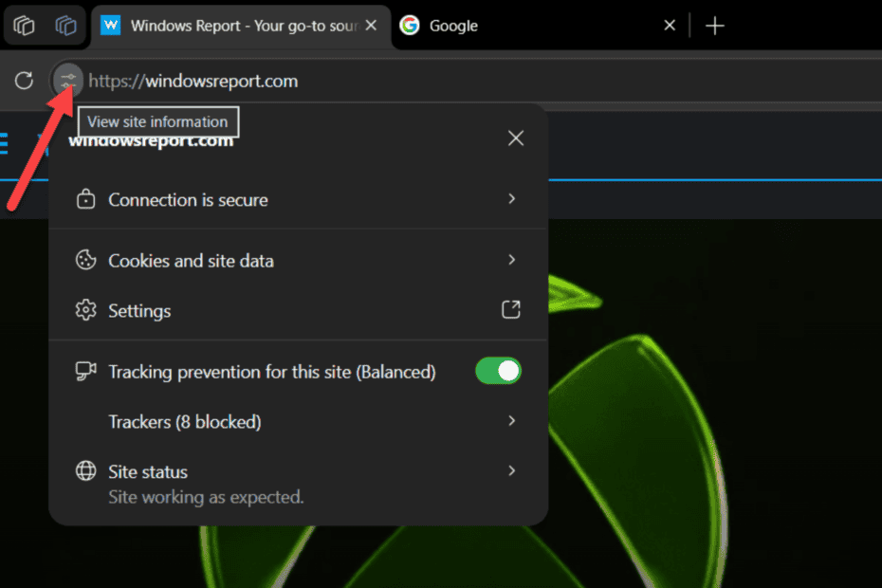Viewport: 882px width, 588px height.
Task: Open Cookies and site data
Action: [x=297, y=261]
